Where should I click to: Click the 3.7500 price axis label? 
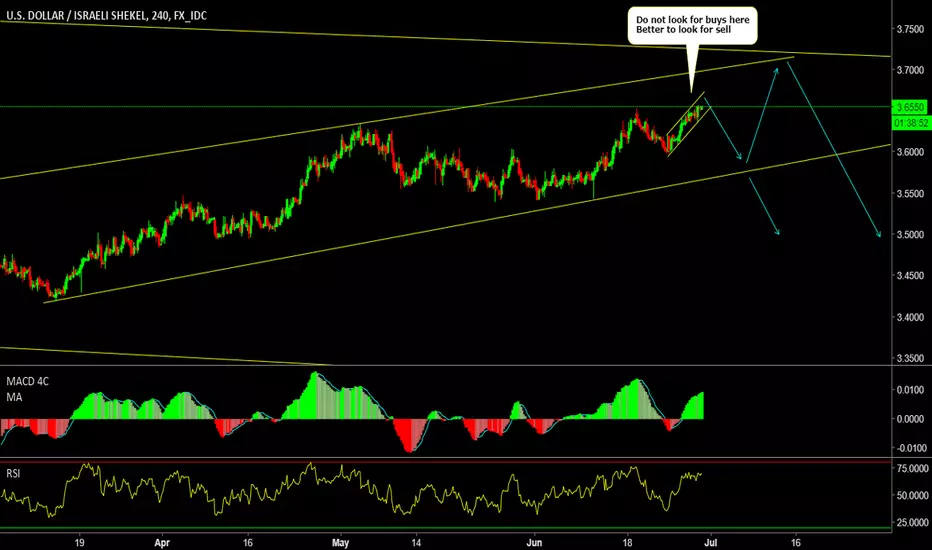coord(910,29)
